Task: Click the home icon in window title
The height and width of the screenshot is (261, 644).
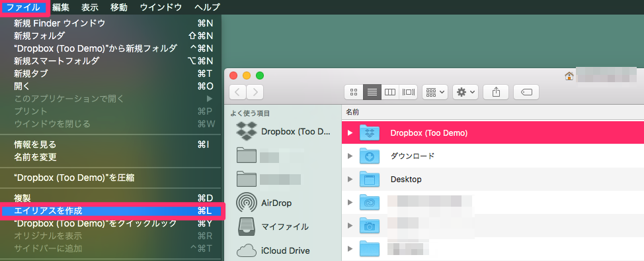Action: pos(569,76)
